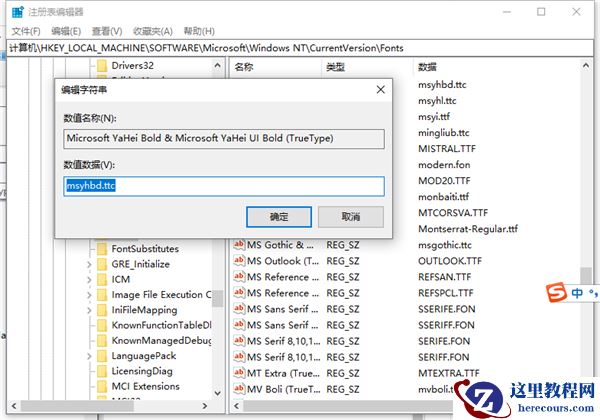600x420 pixels.
Task: Click the Registry Editor app icon in title bar
Action: 18,12
